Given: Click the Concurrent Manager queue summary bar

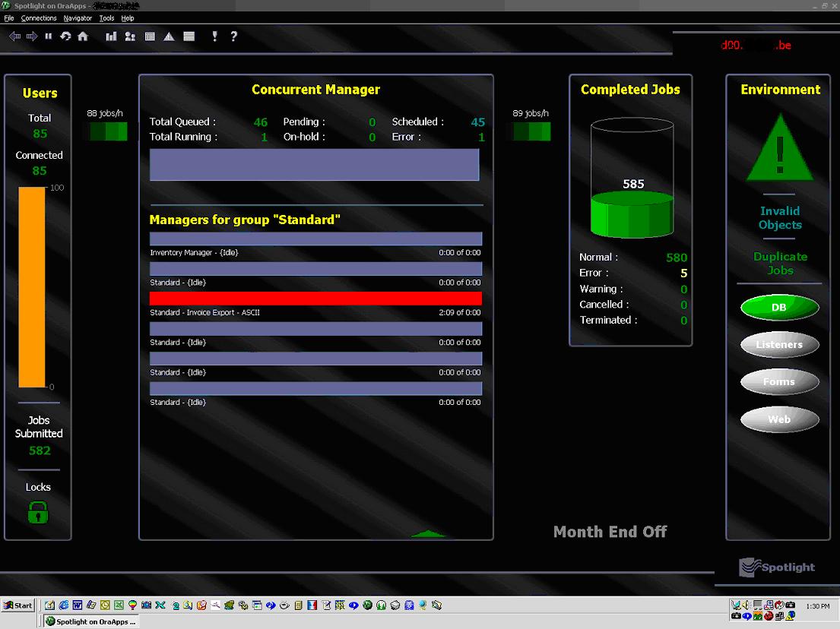Looking at the screenshot, I should pyautogui.click(x=315, y=165).
